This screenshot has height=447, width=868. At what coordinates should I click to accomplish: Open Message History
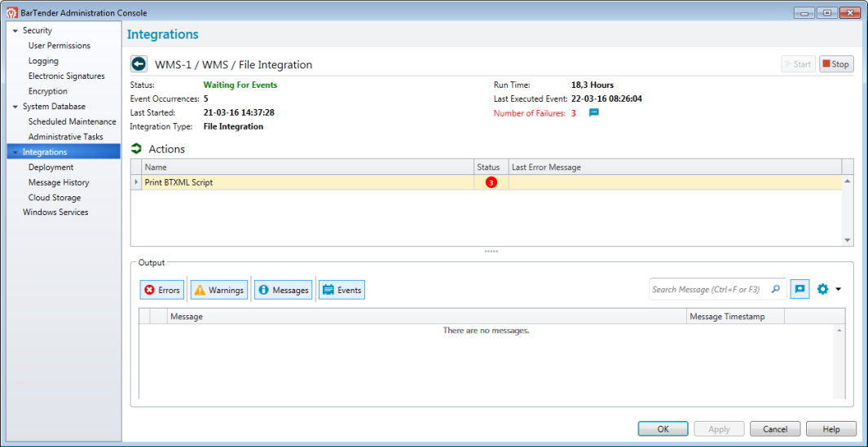click(x=59, y=182)
